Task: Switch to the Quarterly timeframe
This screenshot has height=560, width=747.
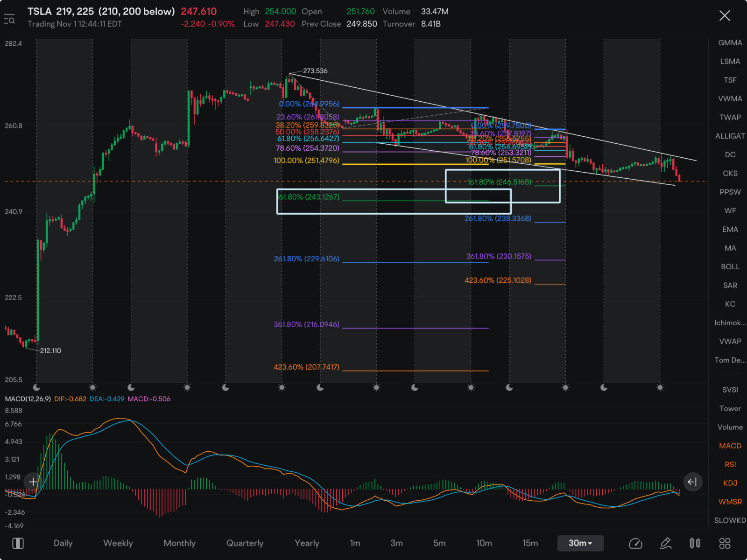Action: 245,543
